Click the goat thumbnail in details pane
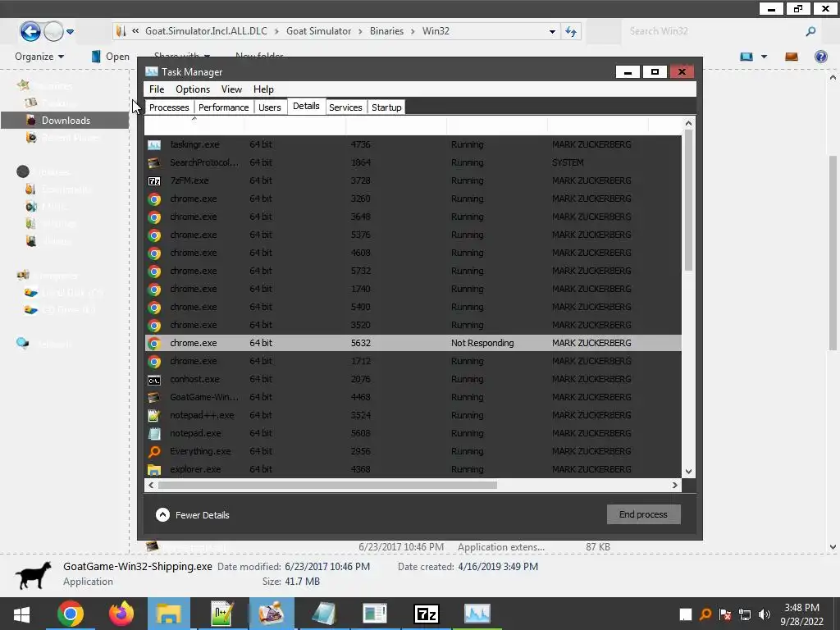 (33, 575)
